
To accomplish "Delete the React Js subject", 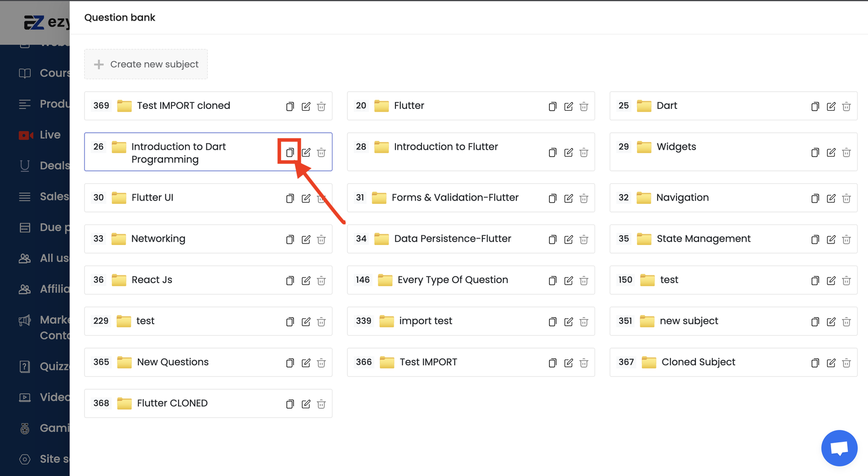I will coord(321,280).
